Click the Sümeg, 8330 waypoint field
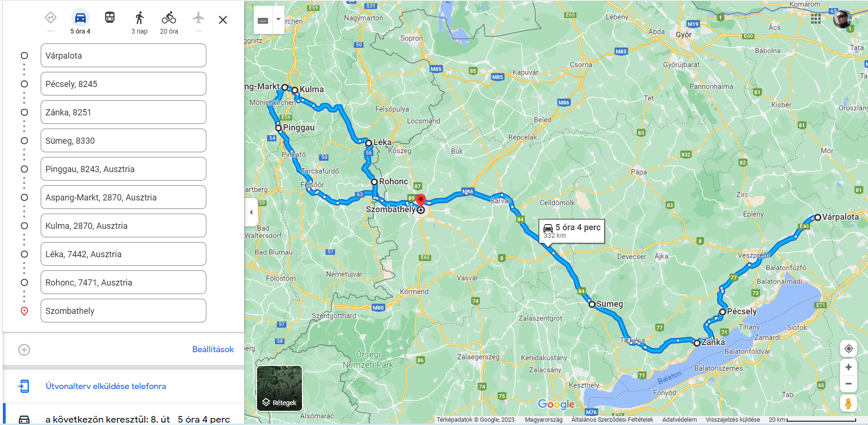This screenshot has height=425, width=868. tap(124, 140)
